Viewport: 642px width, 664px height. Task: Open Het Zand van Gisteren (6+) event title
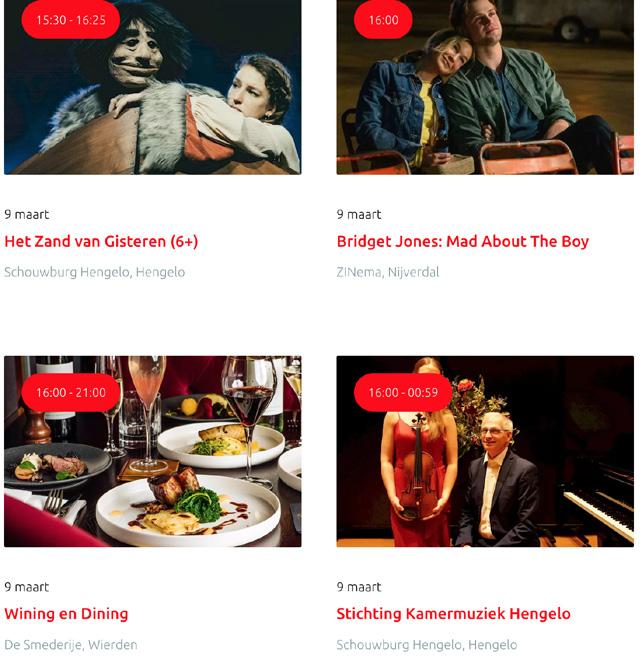101,241
